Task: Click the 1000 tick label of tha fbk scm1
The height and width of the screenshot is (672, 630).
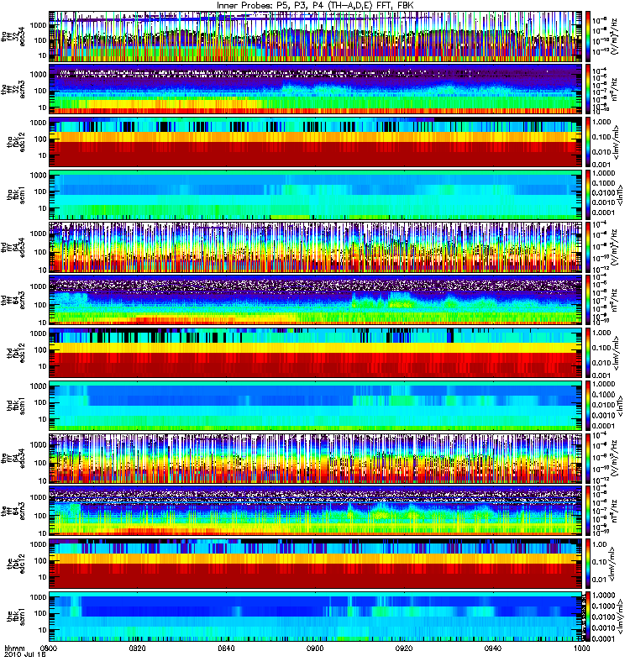Action: [39, 175]
